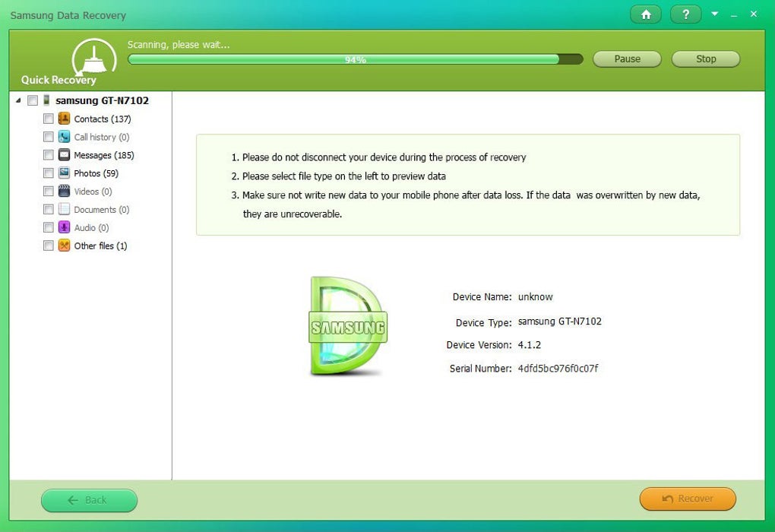Open the Home screen via house icon
775x532 pixels.
click(646, 14)
